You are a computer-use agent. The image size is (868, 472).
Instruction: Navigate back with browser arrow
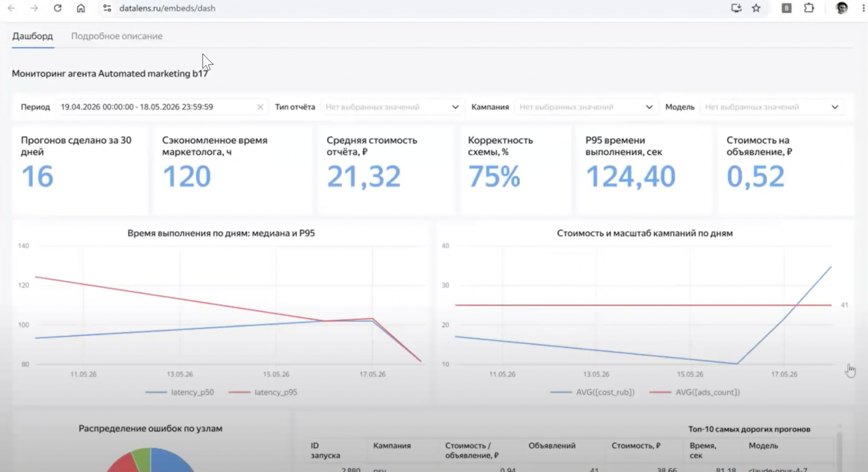pos(11,8)
